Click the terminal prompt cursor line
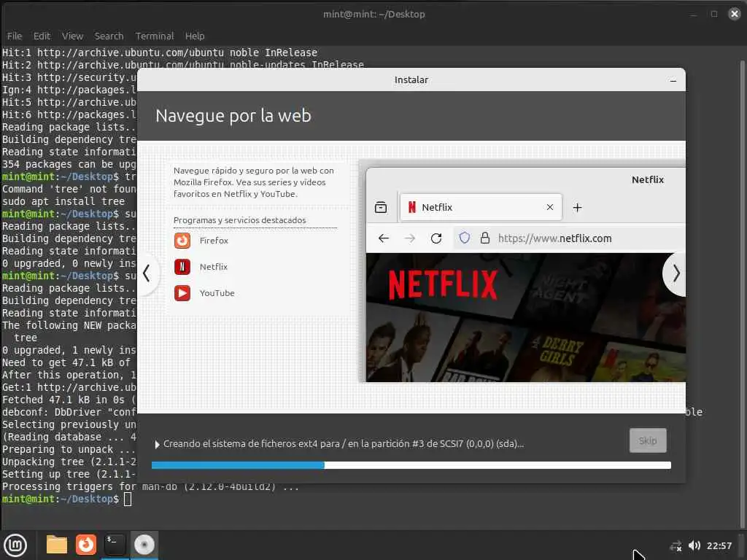 coord(66,499)
